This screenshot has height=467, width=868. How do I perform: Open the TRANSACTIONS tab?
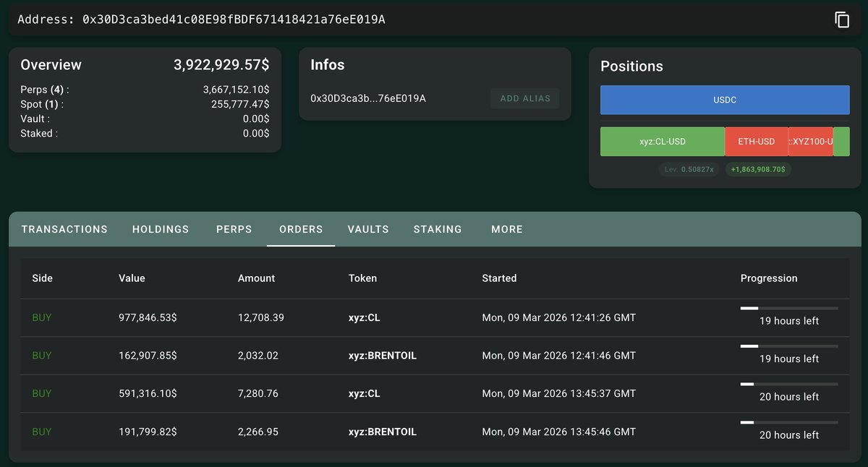64,229
